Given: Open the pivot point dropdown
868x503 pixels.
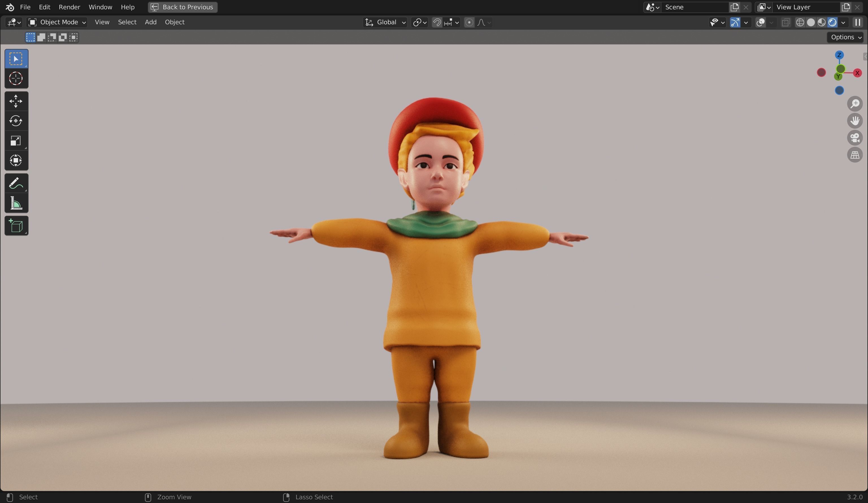Looking at the screenshot, I should tap(420, 22).
